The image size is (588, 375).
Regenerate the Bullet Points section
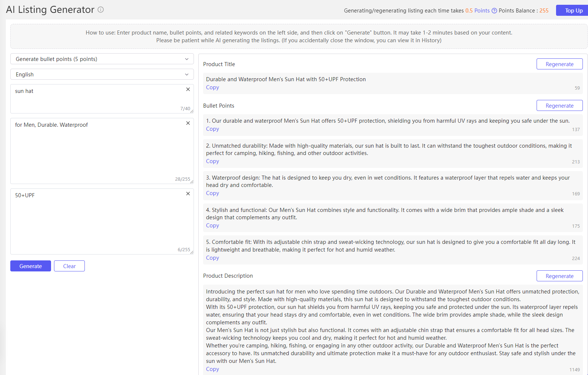(x=559, y=105)
